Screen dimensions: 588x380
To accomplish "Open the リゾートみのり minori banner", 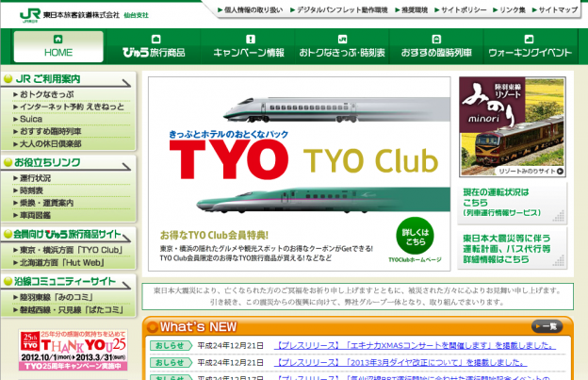I will [513, 126].
